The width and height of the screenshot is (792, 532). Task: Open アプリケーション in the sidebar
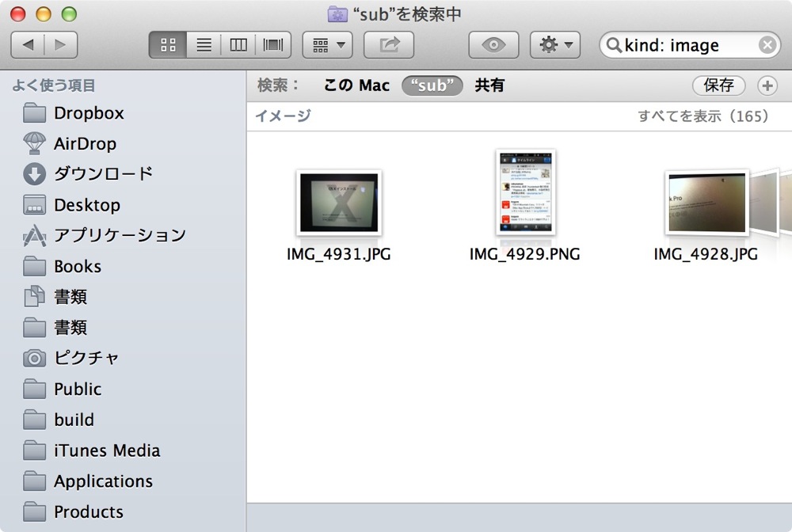(124, 236)
